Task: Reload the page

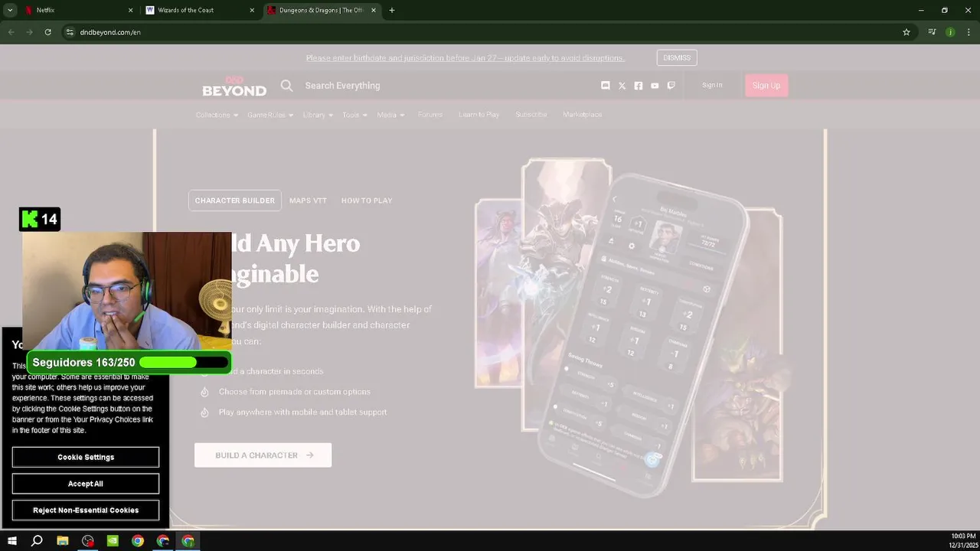Action: click(x=47, y=32)
